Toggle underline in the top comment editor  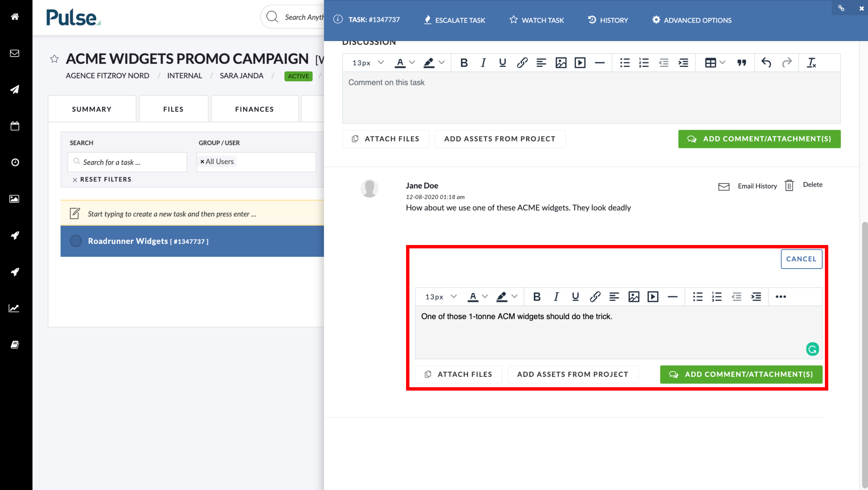[502, 63]
